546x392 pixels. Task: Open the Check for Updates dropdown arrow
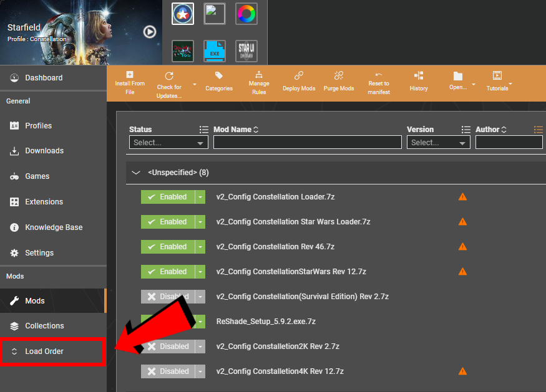[x=195, y=85]
